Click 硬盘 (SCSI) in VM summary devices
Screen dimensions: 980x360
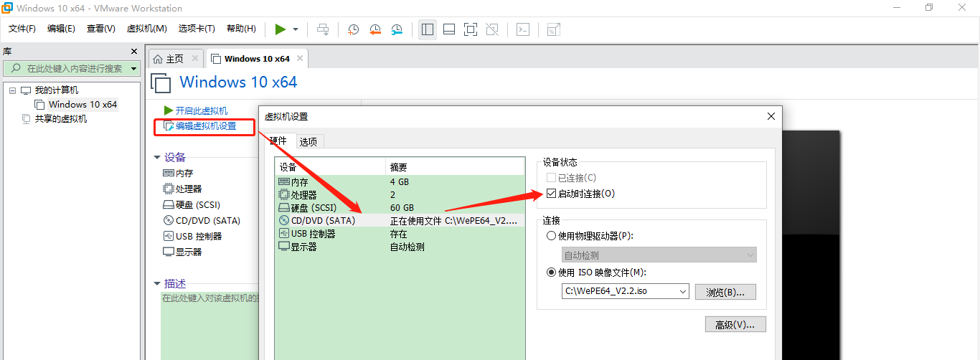point(199,204)
